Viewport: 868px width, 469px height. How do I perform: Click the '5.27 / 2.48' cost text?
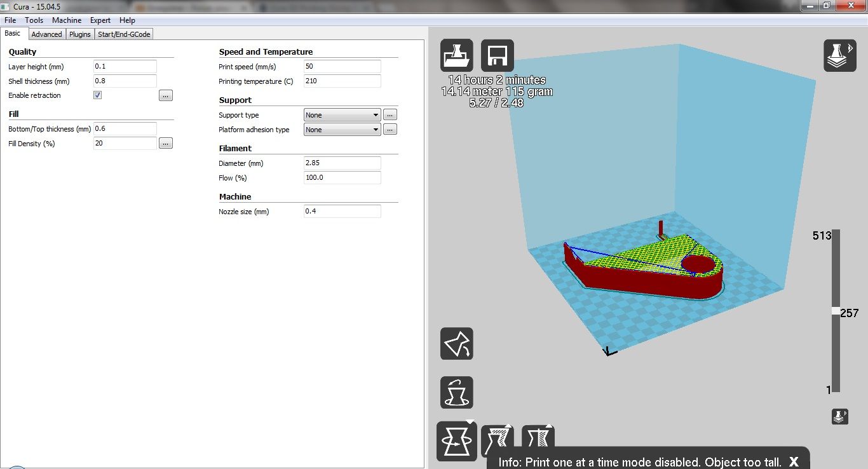tap(497, 103)
